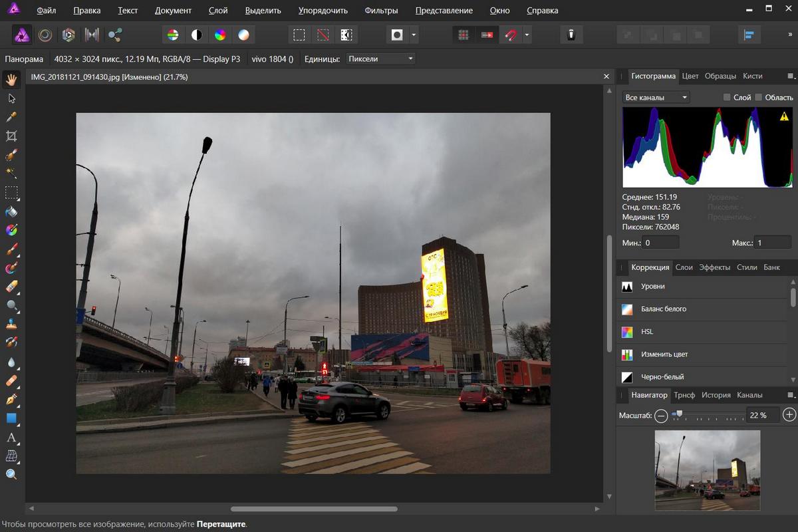The width and height of the screenshot is (798, 532).
Task: Open the Фильтры menu
Action: click(x=381, y=10)
